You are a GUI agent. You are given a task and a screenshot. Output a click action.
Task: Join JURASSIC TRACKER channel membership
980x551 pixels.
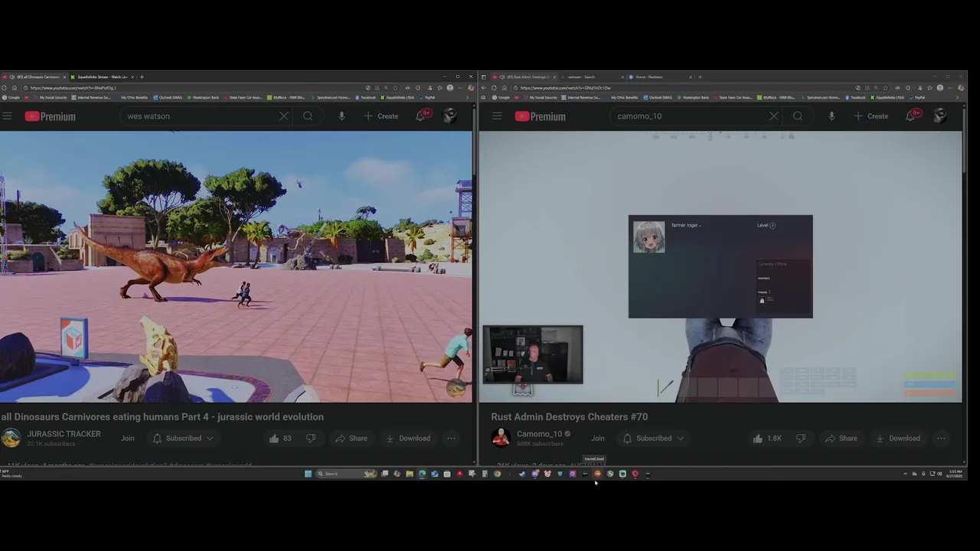tap(128, 439)
